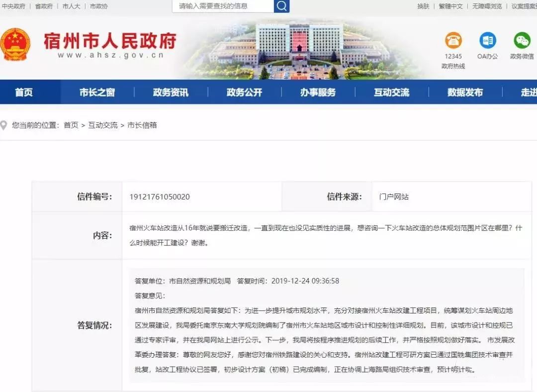Viewport: 537px width, 392px height.
Task: Open the OA办公 icon
Action: (x=487, y=41)
